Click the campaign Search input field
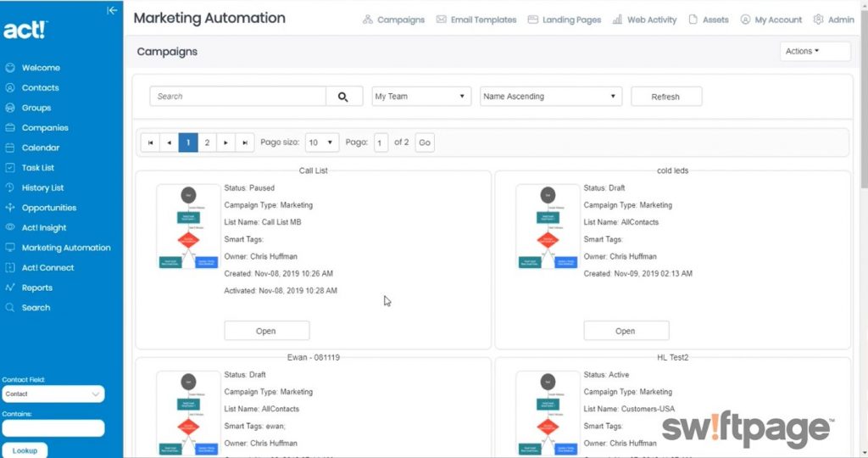 [238, 97]
